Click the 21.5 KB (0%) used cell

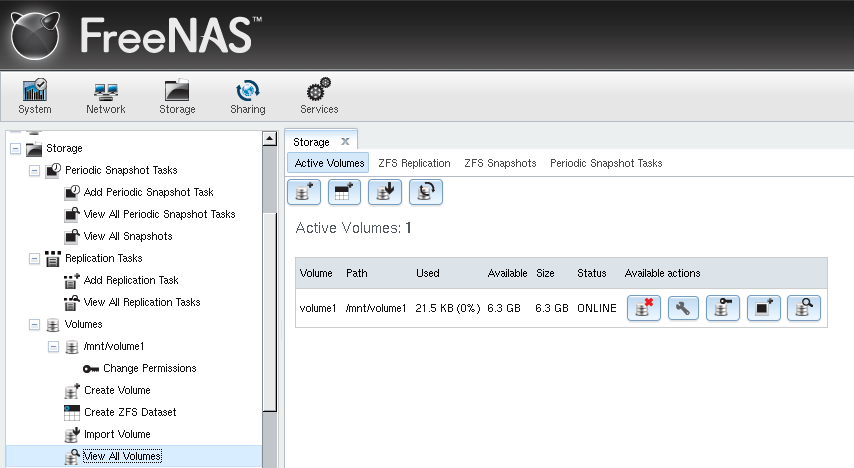tap(448, 308)
